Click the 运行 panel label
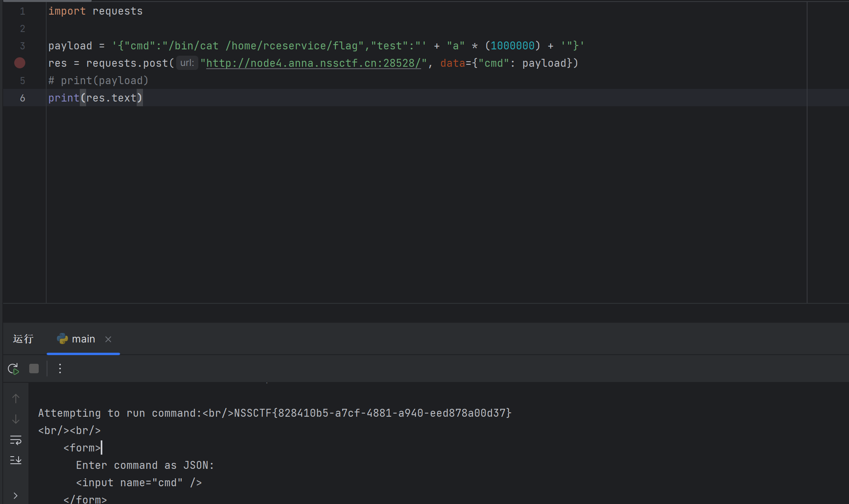The height and width of the screenshot is (504, 849). [23, 339]
